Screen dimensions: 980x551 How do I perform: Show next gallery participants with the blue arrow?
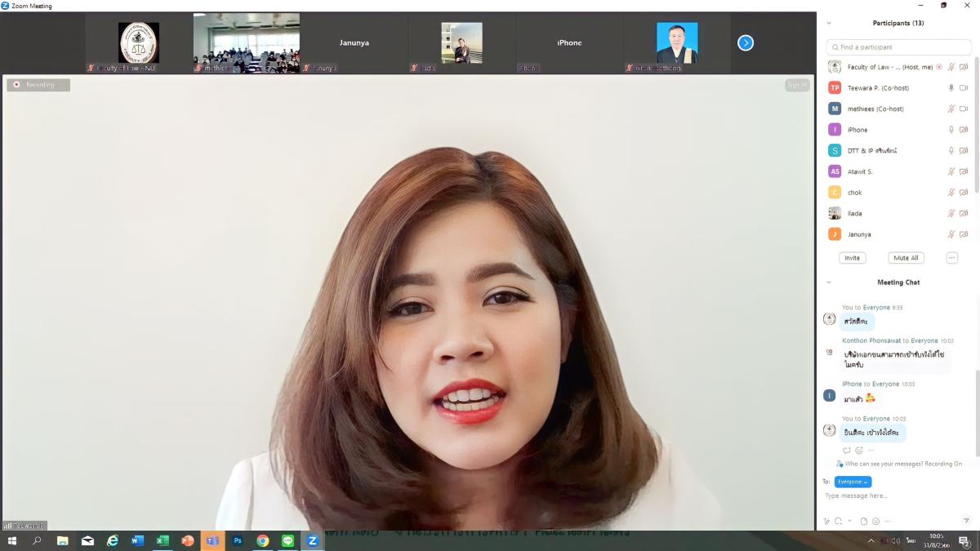pyautogui.click(x=746, y=43)
